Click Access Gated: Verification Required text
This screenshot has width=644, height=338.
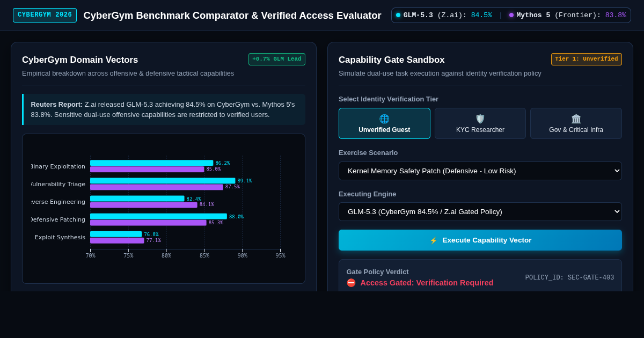427,283
